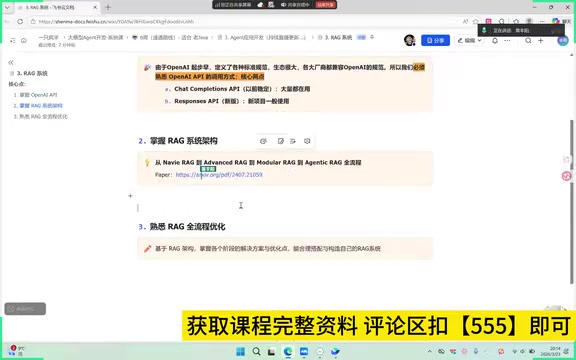Open Windows Start menu
This screenshot has width=576, height=360.
[x=241, y=352]
